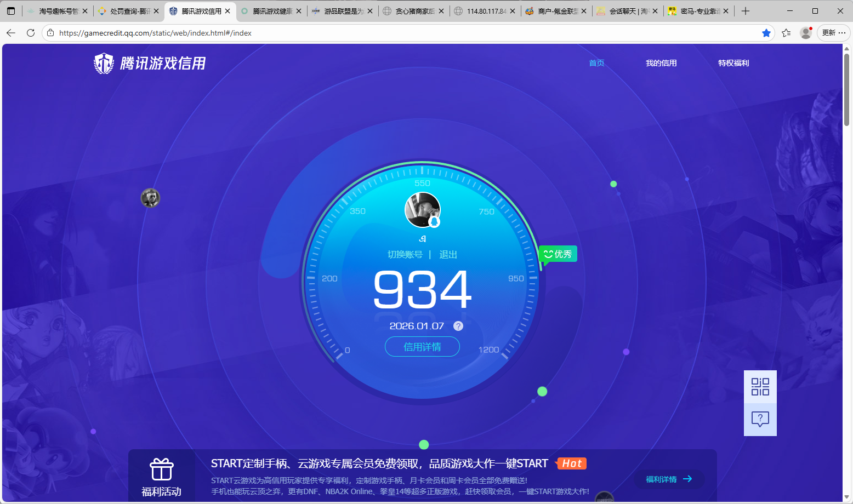The width and height of the screenshot is (853, 504).
Task: Click the feedback question chat icon
Action: click(x=760, y=420)
